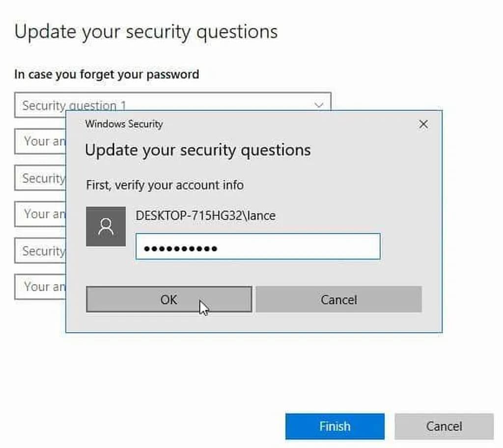Expand the Security question 1 chevron arrow
This screenshot has width=503, height=448.
(319, 105)
